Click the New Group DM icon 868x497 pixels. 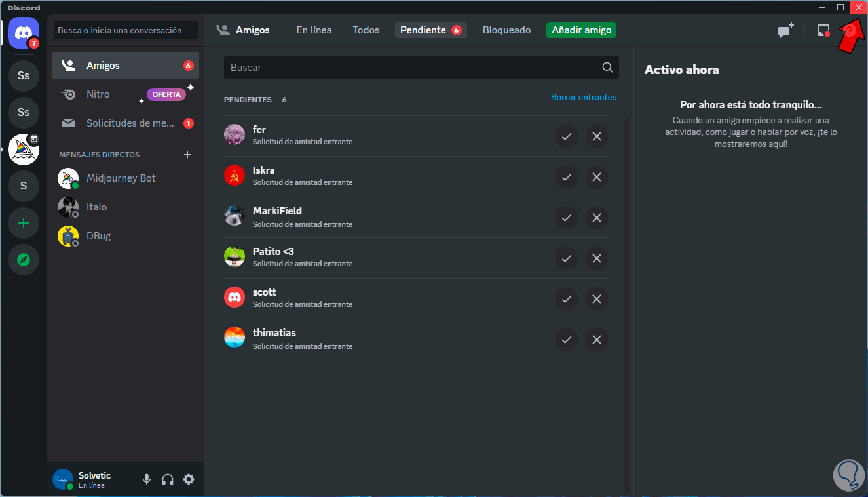click(x=785, y=30)
